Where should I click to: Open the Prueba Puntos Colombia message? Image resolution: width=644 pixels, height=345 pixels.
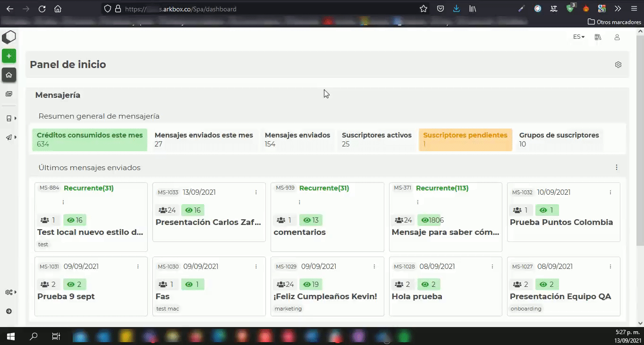coord(561,222)
